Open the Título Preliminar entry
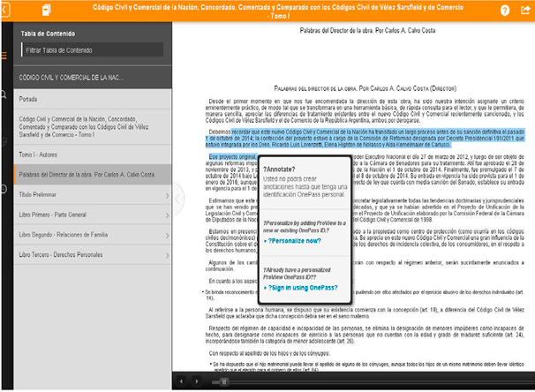The height and width of the screenshot is (392, 535). (x=93, y=195)
